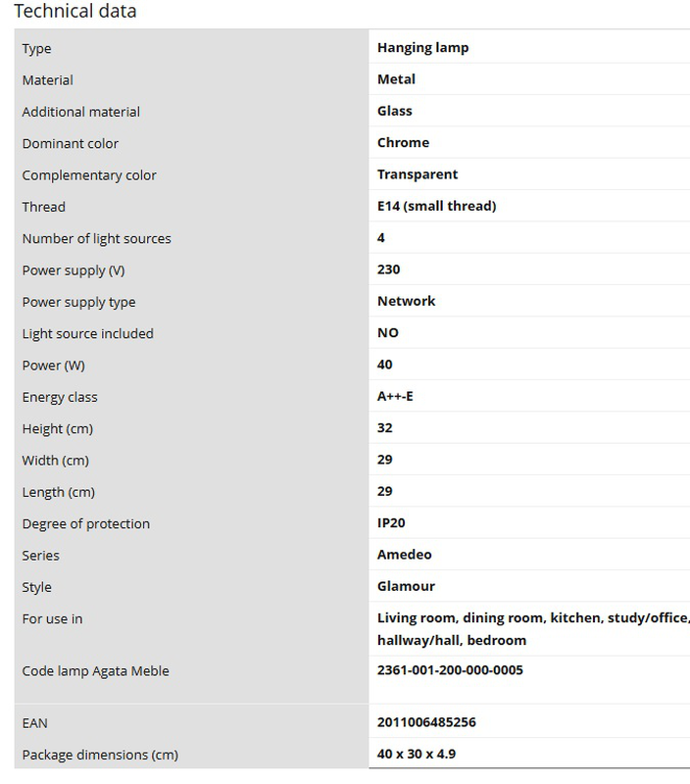Select the Height (cm) value 32

(384, 428)
